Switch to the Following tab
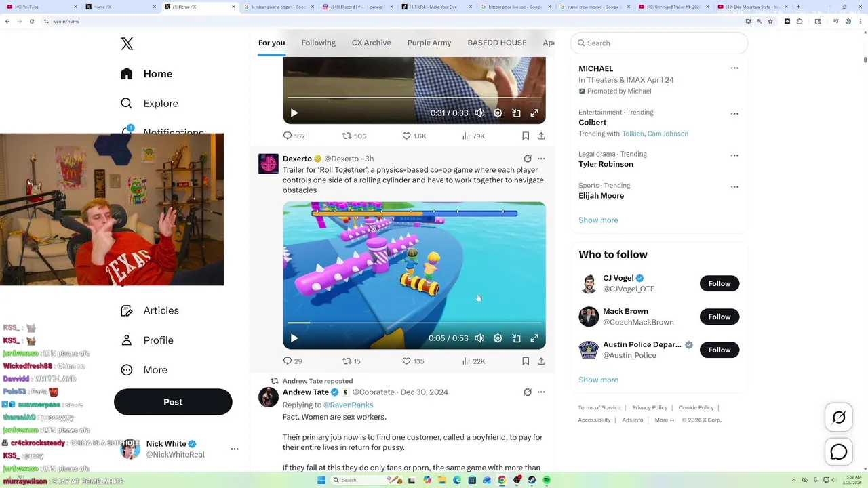The height and width of the screenshot is (488, 868). point(318,43)
